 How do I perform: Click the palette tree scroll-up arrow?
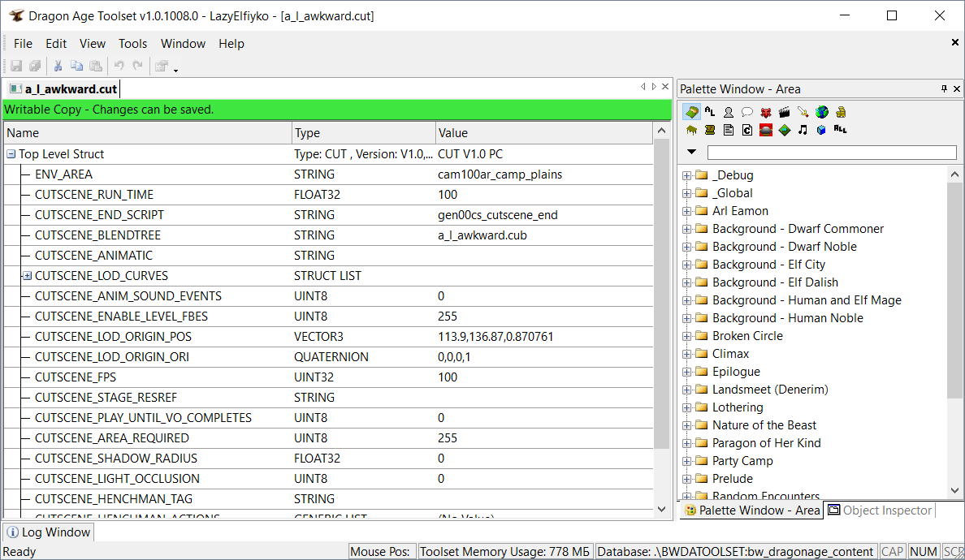954,174
